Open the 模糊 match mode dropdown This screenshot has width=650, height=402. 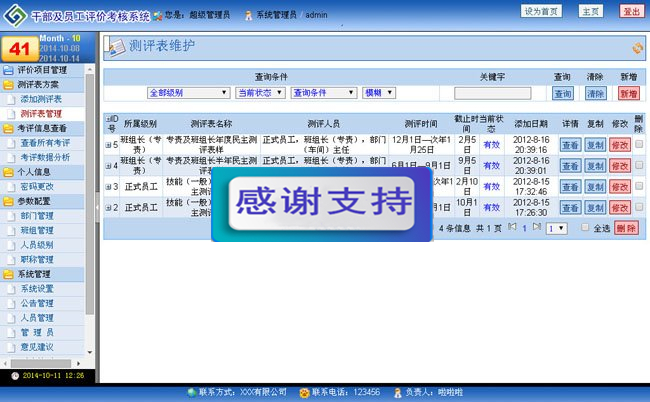coord(379,93)
